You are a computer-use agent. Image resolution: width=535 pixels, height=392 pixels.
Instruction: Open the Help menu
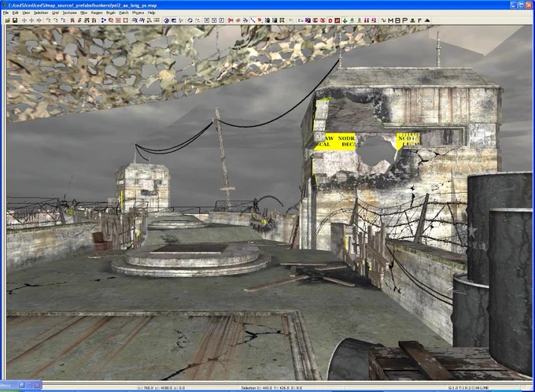tap(152, 13)
